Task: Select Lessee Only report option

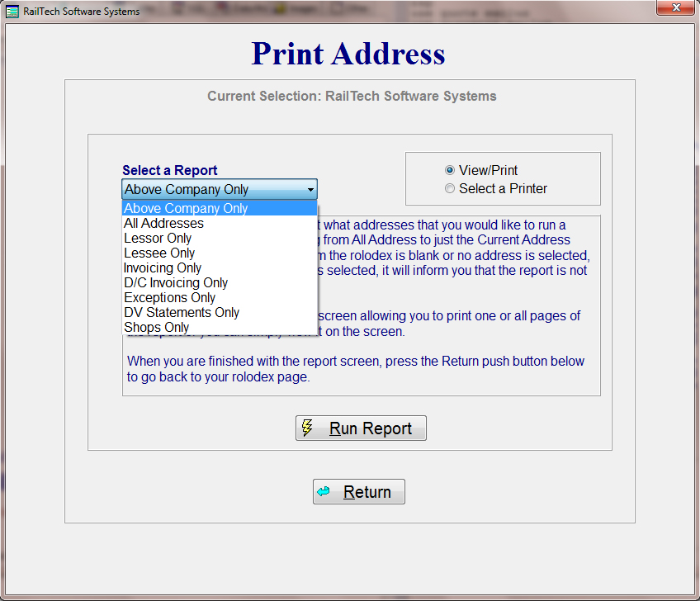Action: click(158, 253)
